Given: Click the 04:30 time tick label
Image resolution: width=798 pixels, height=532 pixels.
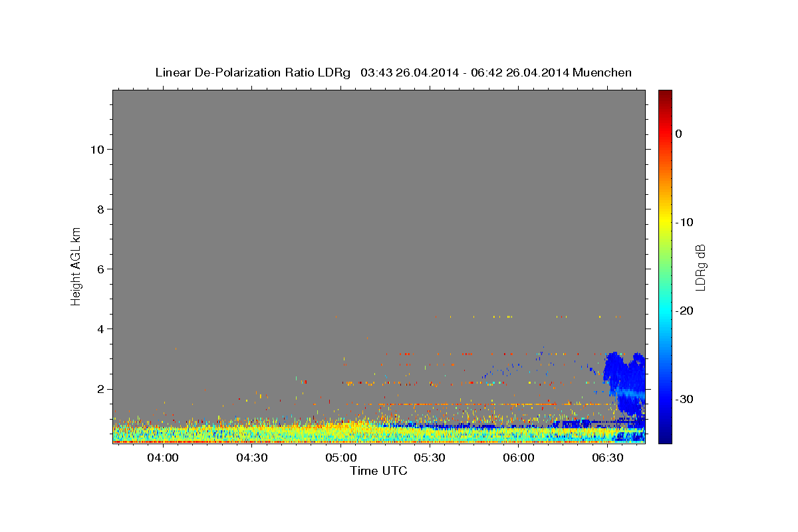Looking at the screenshot, I should tap(252, 458).
